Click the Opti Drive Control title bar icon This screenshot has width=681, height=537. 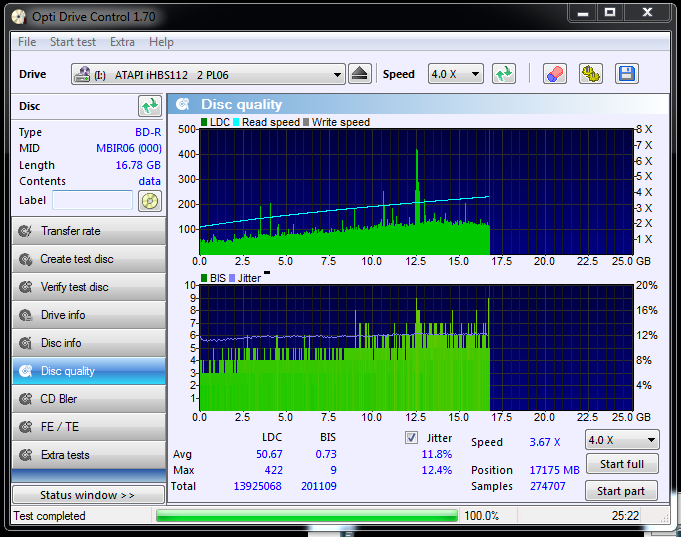[x=19, y=17]
